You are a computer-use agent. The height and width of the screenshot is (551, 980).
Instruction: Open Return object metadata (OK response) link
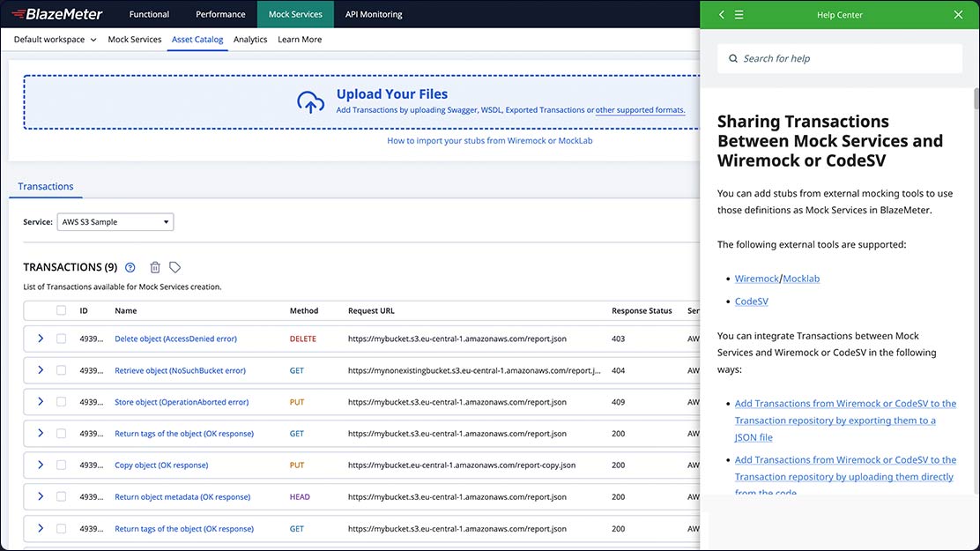pos(182,496)
